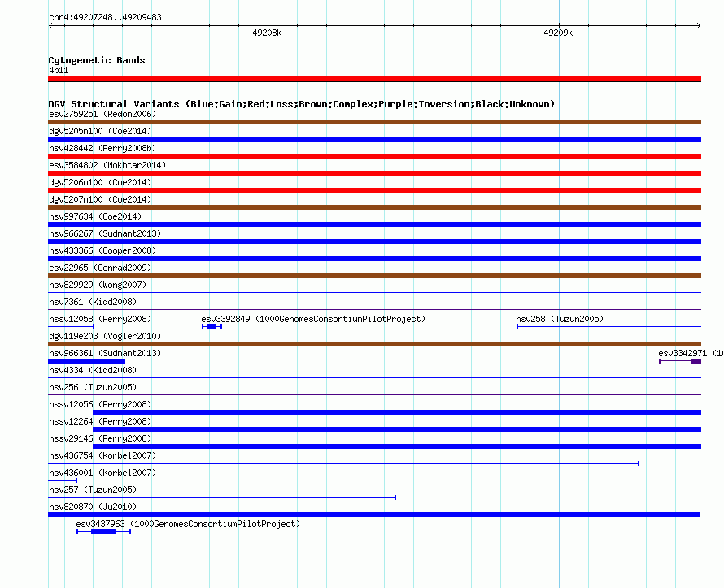
Task: Select nsv7361 (Kidd2008) label
Action: pos(93,302)
